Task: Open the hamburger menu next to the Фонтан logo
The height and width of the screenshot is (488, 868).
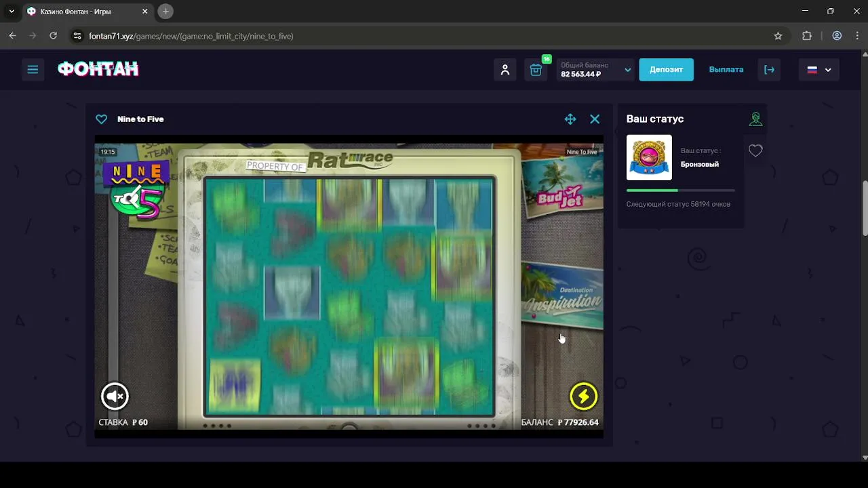Action: (33, 70)
